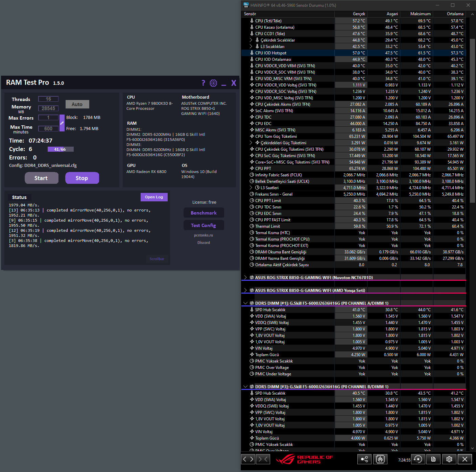
Task: Click lightning icon beside SoC Akımı
Action: click(252, 110)
